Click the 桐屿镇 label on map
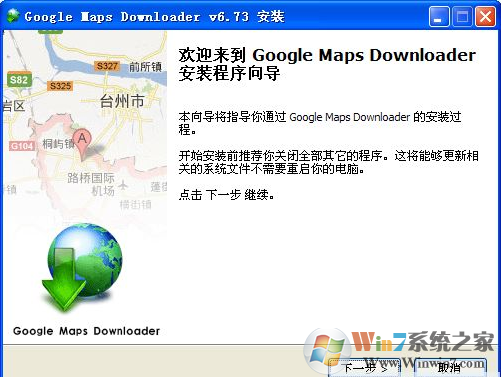501x377 pixels. pyautogui.click(x=57, y=144)
